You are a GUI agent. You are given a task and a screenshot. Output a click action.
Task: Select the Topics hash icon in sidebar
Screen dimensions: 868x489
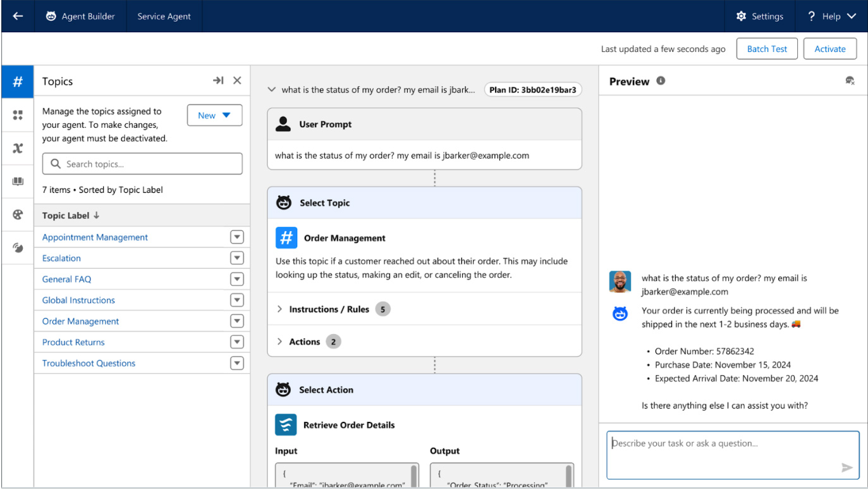point(18,82)
